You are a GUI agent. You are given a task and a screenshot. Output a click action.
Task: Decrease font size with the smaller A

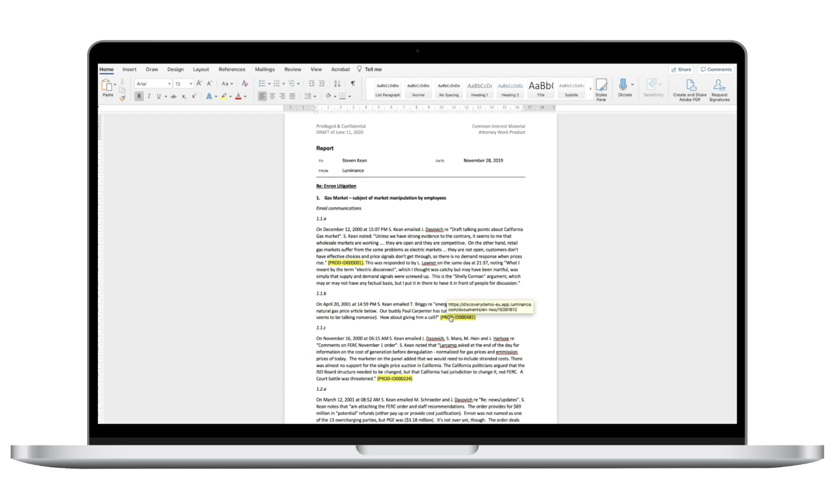pyautogui.click(x=209, y=83)
